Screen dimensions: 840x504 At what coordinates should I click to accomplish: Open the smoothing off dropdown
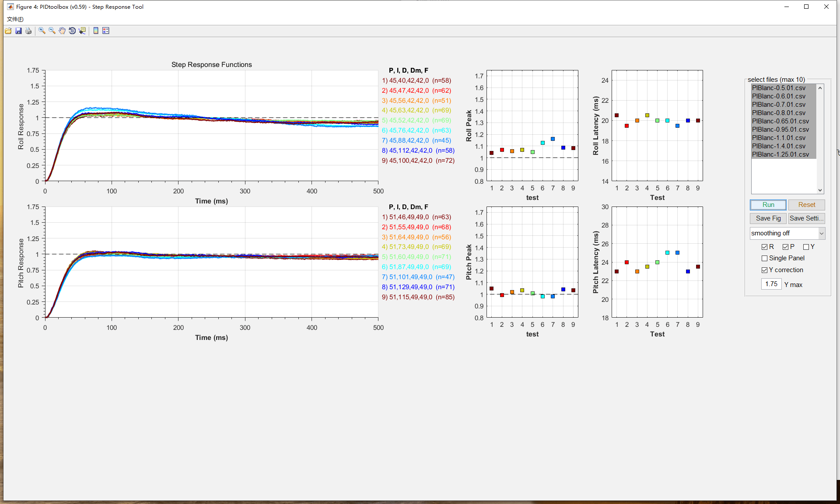tap(787, 233)
